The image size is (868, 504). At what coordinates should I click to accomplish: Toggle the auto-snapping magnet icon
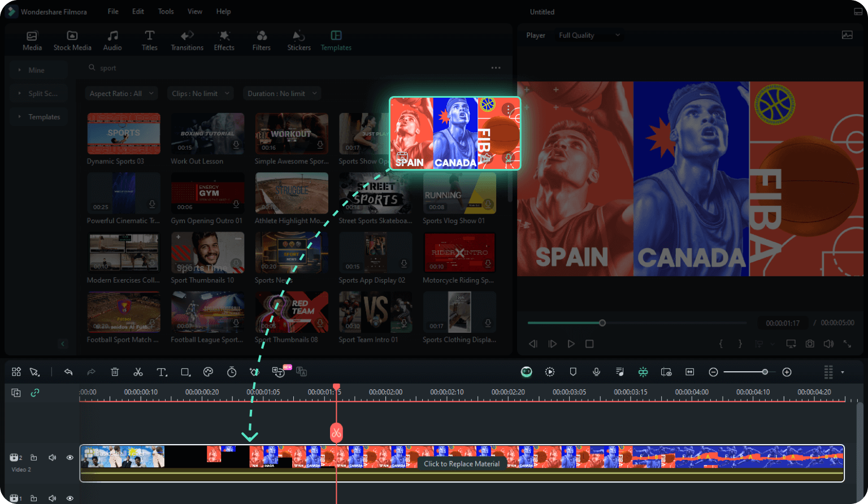tap(643, 372)
